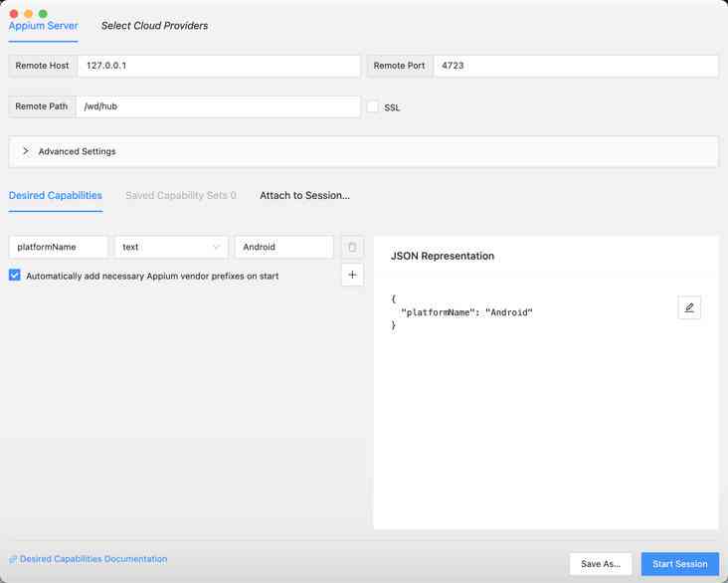Open the Saved Capability Sets tab

click(181, 196)
